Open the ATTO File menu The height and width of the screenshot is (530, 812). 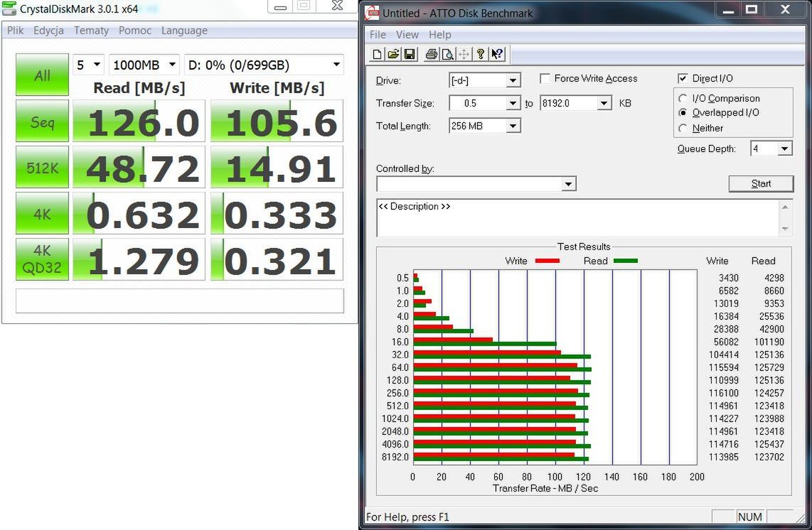(378, 35)
